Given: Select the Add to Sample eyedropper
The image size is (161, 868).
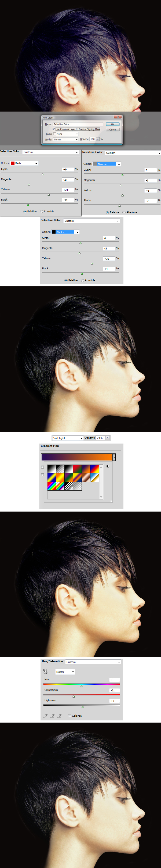Looking at the screenshot, I should click(52, 716).
